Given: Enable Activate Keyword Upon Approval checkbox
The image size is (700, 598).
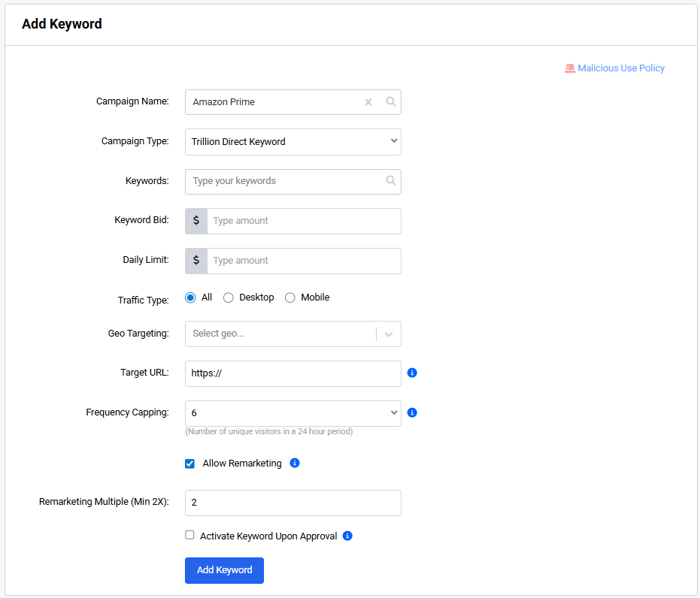Looking at the screenshot, I should tap(190, 536).
